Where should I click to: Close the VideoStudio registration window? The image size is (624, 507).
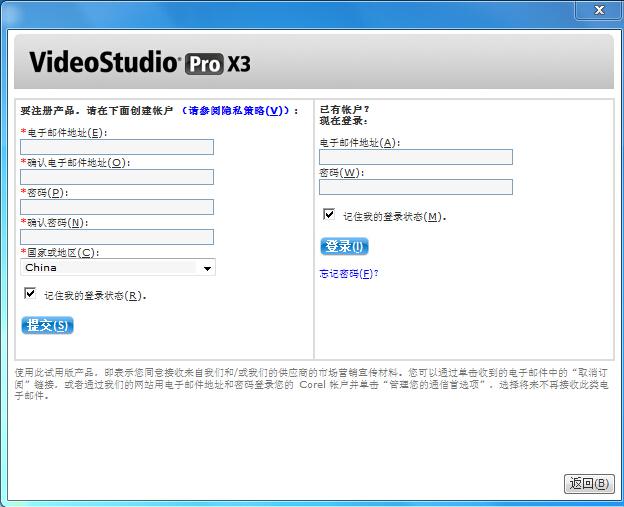(599, 10)
